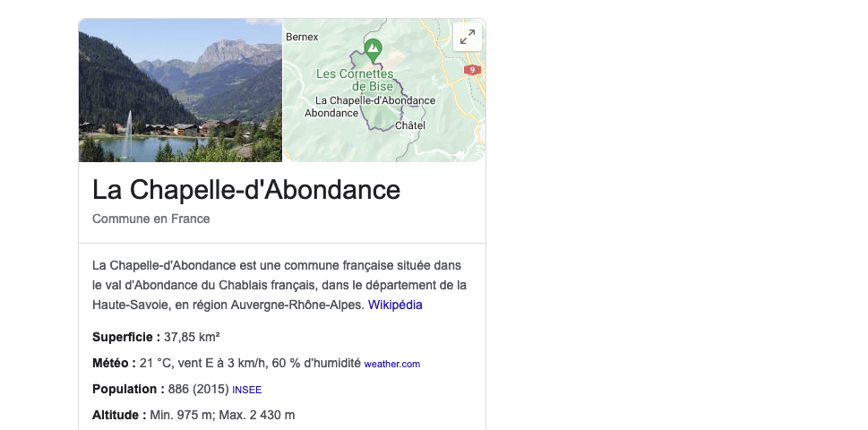Click the La Chapelle-d'Abondance heading
Viewport: 868px width, 430px height.
246,190
